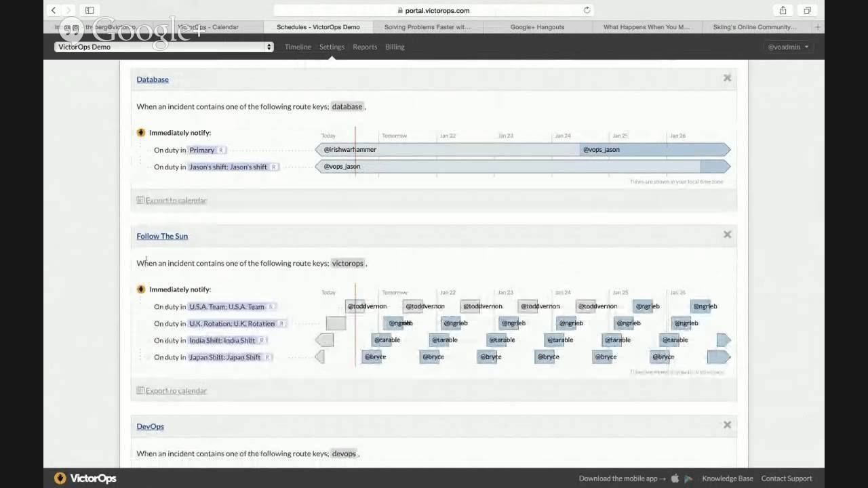868x488 pixels.
Task: Select the @irishwarhammer shift bar
Action: click(448, 149)
